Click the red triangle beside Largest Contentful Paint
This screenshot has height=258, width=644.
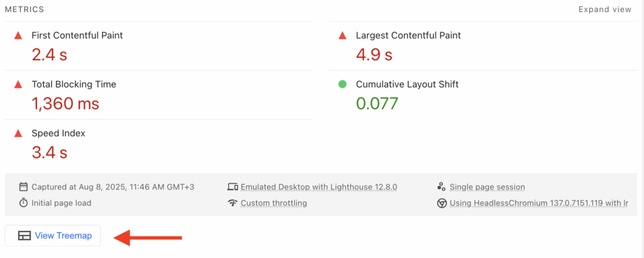[342, 36]
